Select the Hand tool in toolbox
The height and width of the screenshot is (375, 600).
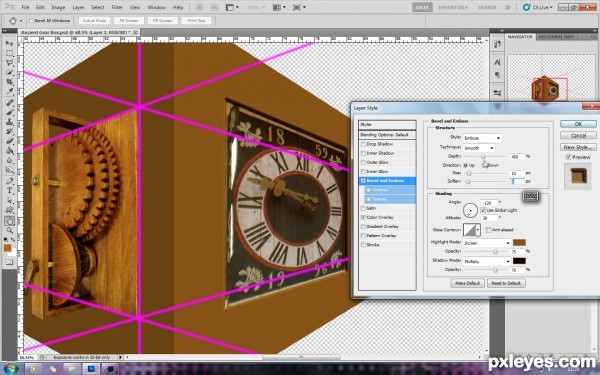tap(9, 221)
